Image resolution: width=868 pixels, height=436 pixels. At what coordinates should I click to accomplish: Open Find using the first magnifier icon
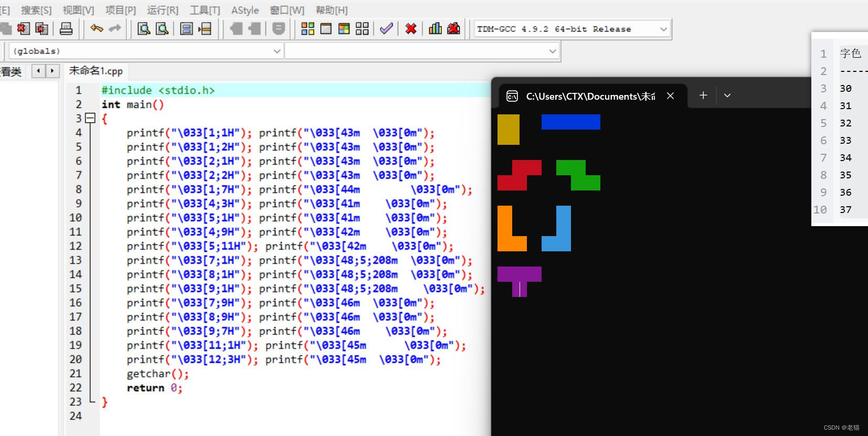pos(144,29)
